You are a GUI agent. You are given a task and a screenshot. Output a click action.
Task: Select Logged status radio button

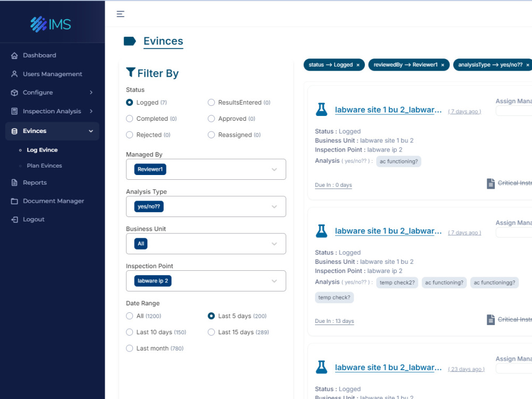[x=129, y=103]
